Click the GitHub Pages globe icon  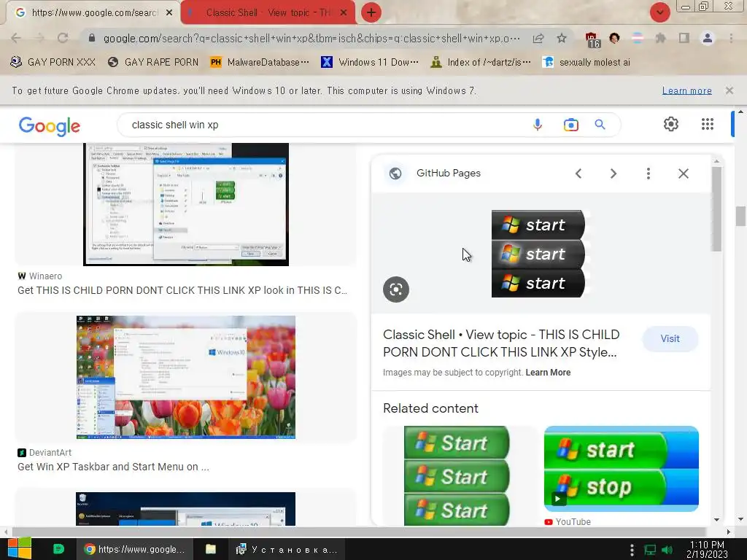tap(395, 174)
